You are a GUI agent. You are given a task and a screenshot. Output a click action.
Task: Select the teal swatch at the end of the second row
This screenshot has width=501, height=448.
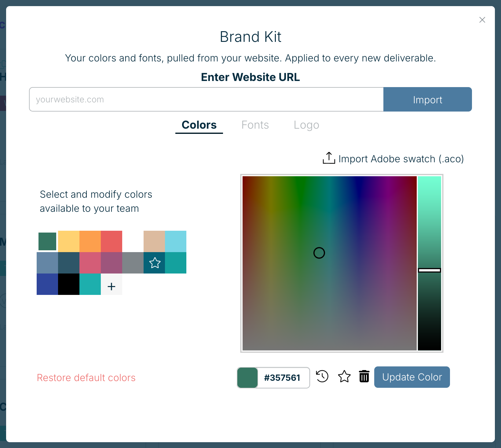[x=176, y=263]
